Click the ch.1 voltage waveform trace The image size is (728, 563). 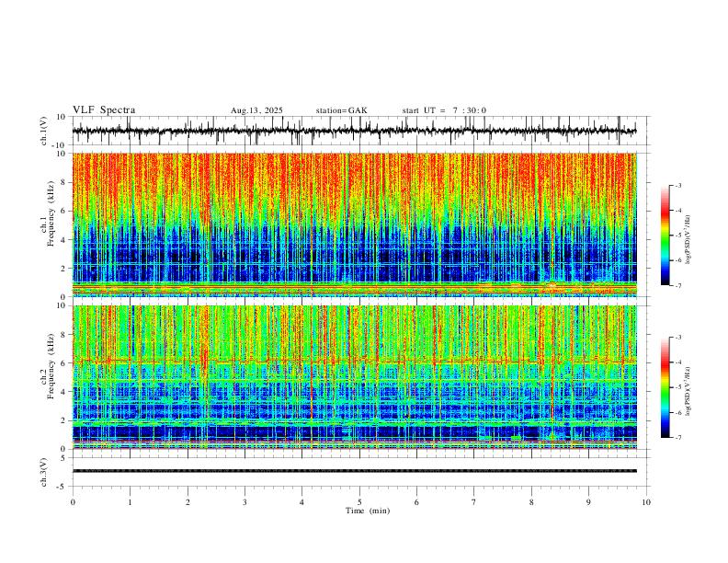point(354,131)
